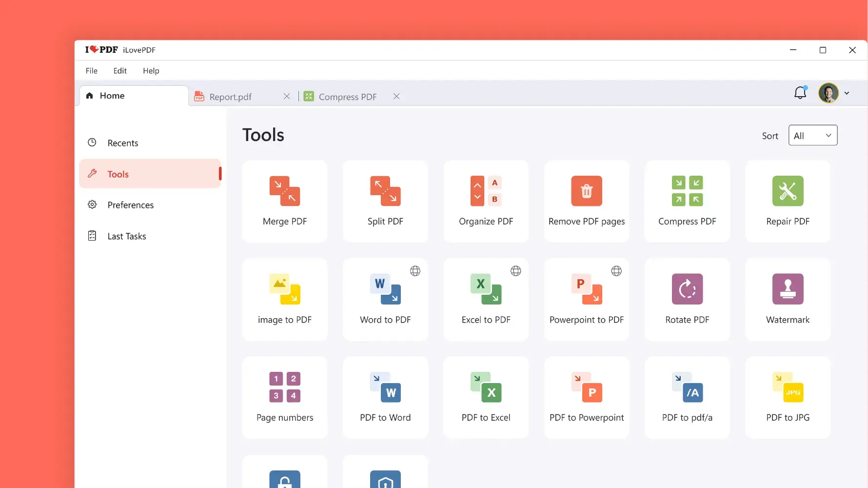Select the Organize PDF tool
The height and width of the screenshot is (488, 868).
click(486, 201)
